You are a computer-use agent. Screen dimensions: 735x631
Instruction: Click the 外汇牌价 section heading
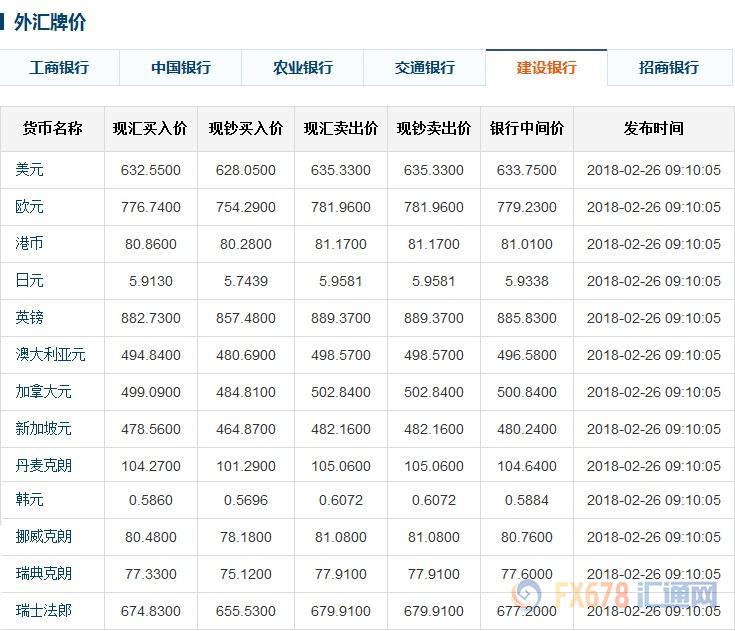click(50, 22)
